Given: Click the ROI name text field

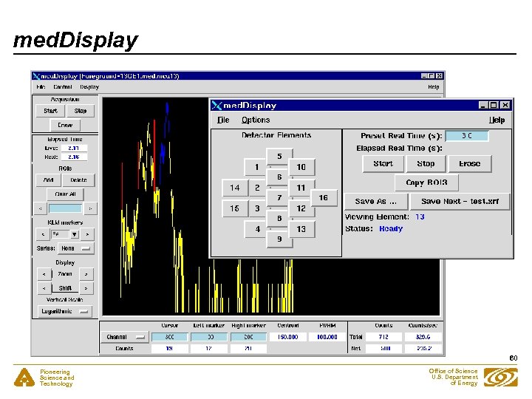Looking at the screenshot, I should click(66, 208).
